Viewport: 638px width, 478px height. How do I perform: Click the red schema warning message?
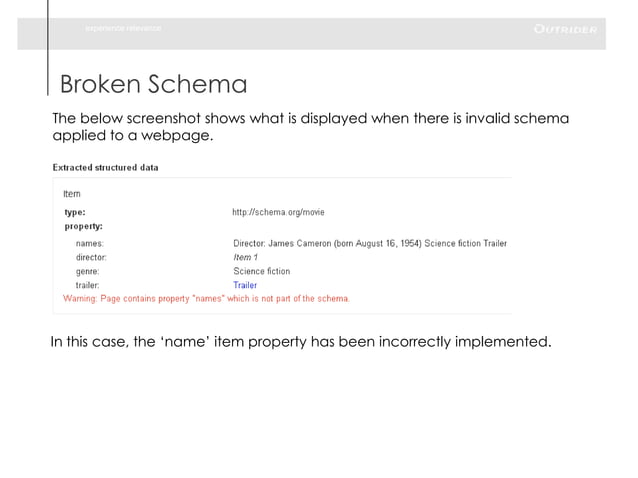point(206,298)
